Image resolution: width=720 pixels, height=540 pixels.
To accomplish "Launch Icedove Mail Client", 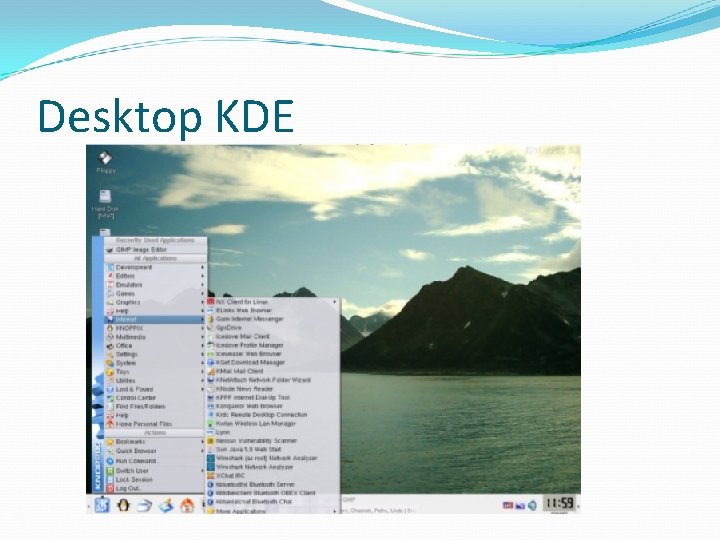I will (273, 336).
